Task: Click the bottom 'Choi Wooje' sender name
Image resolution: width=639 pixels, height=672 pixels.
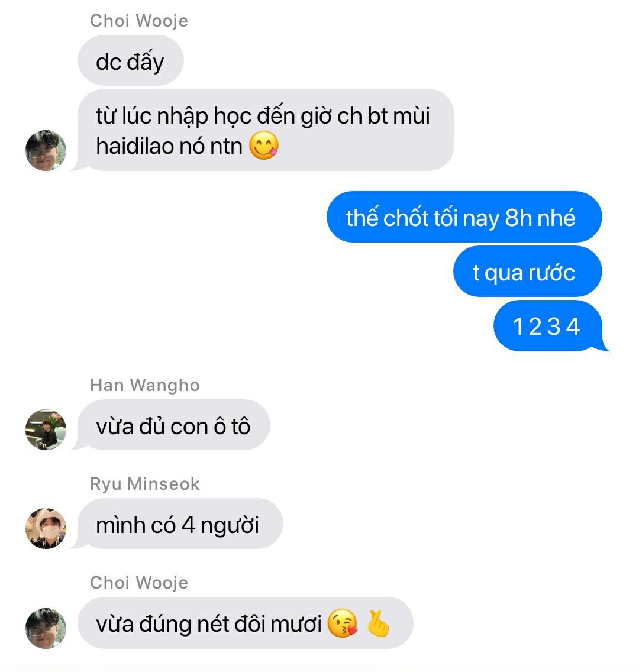Action: pyautogui.click(x=139, y=583)
